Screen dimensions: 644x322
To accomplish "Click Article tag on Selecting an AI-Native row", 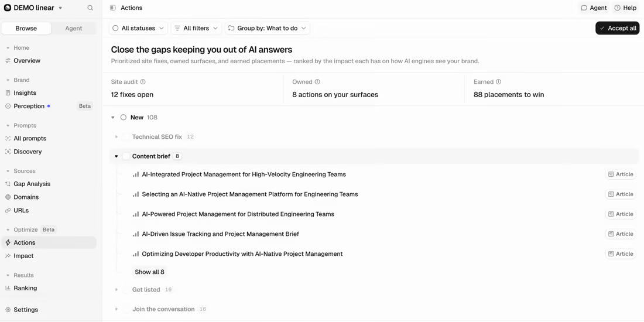I will (621, 194).
